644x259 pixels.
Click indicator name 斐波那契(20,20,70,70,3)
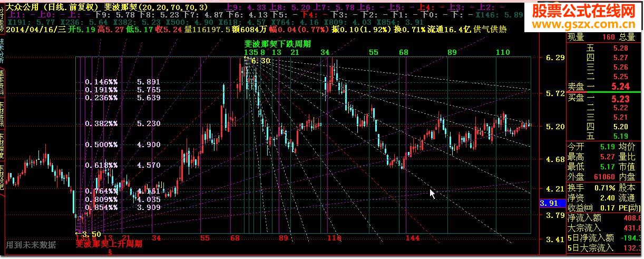tap(156, 7)
